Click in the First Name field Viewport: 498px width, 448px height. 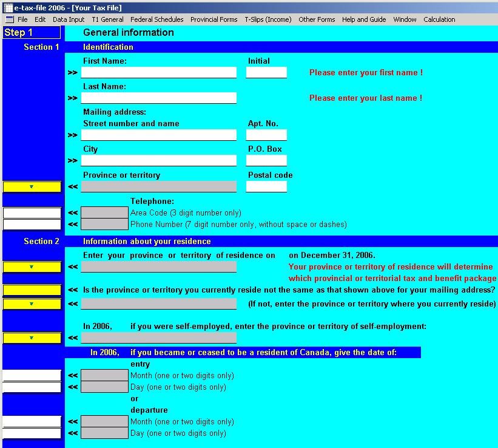coord(159,72)
